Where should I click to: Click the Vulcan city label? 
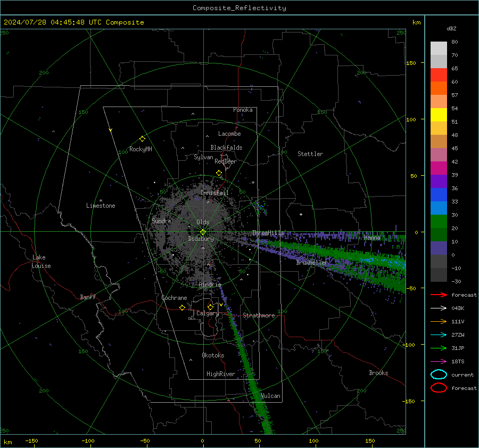[x=270, y=396]
